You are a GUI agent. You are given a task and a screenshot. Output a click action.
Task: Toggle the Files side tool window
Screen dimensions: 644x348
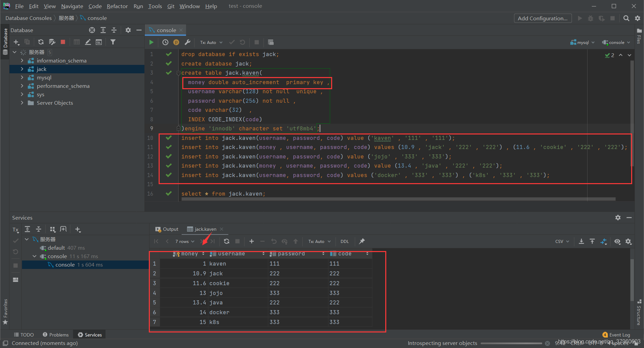tap(639, 36)
